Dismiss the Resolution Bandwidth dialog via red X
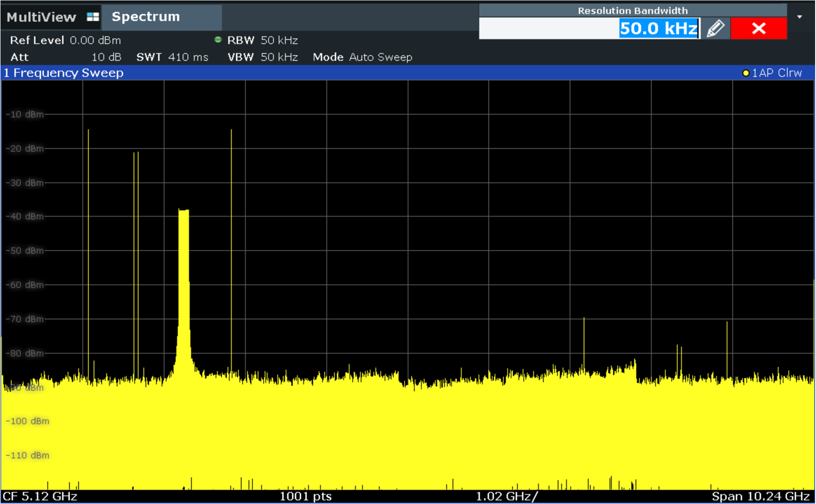Viewport: 816px width, 504px height. tap(758, 28)
